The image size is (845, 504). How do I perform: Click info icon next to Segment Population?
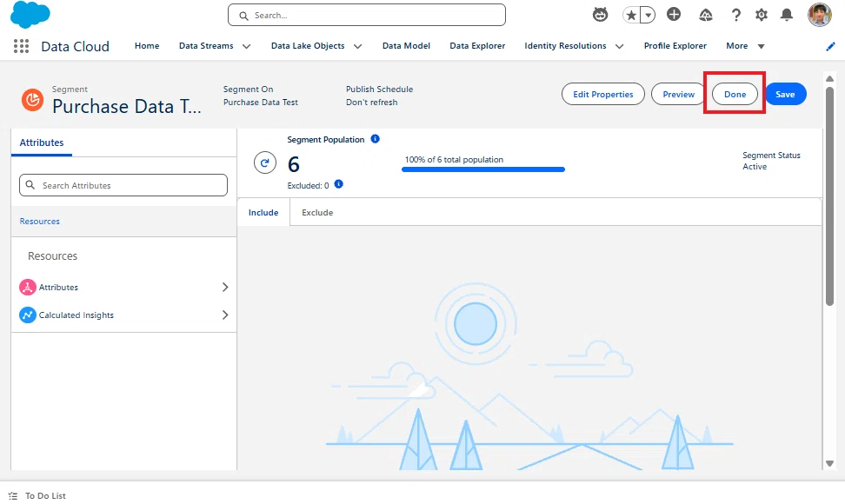pos(375,139)
